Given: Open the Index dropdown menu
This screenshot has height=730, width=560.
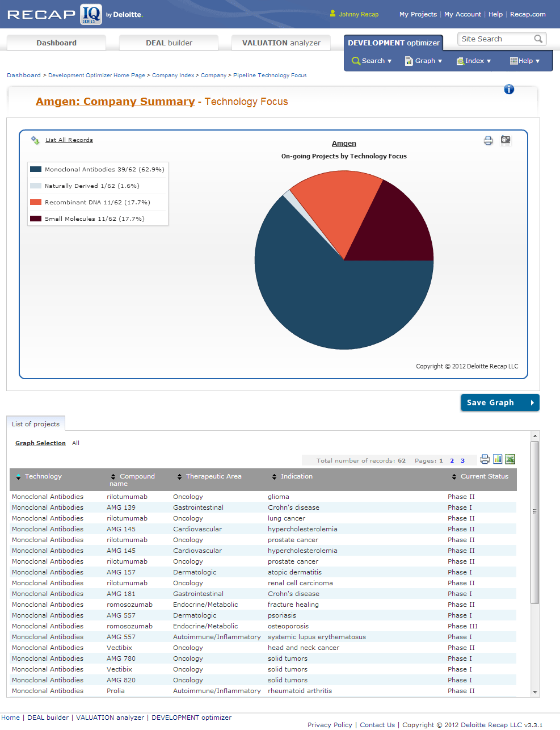Looking at the screenshot, I should tap(474, 61).
